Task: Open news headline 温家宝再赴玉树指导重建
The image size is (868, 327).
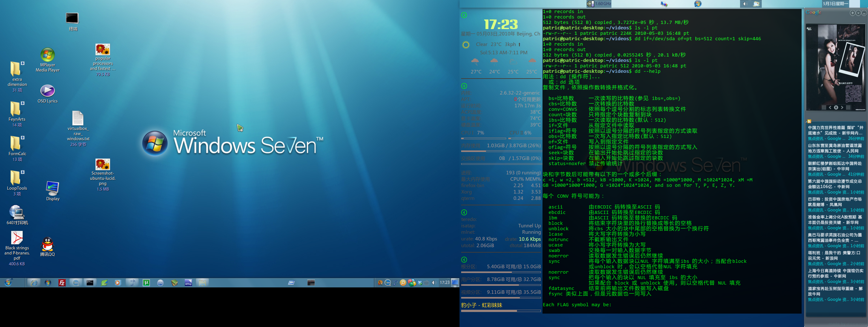Action: point(835,291)
